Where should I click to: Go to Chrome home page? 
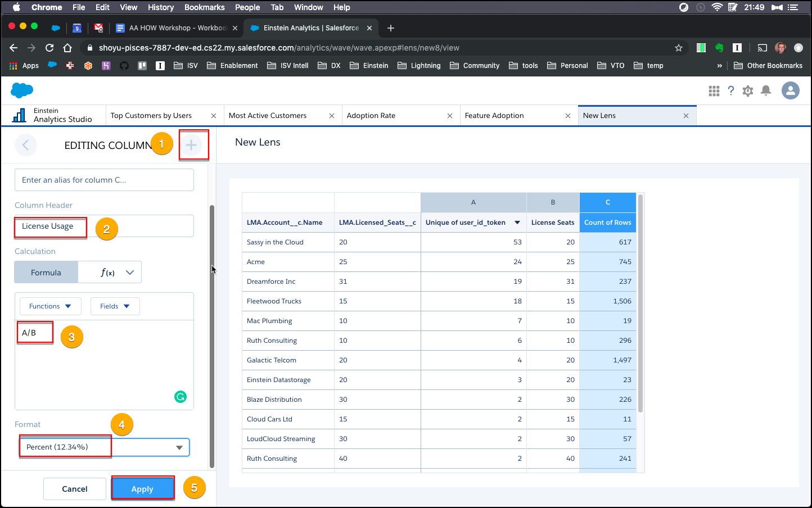67,48
